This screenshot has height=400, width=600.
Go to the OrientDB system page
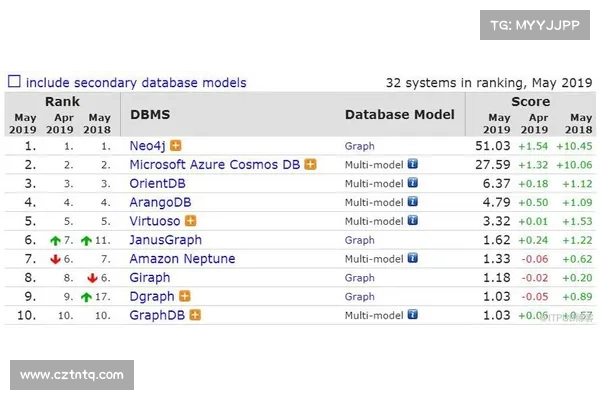point(158,184)
